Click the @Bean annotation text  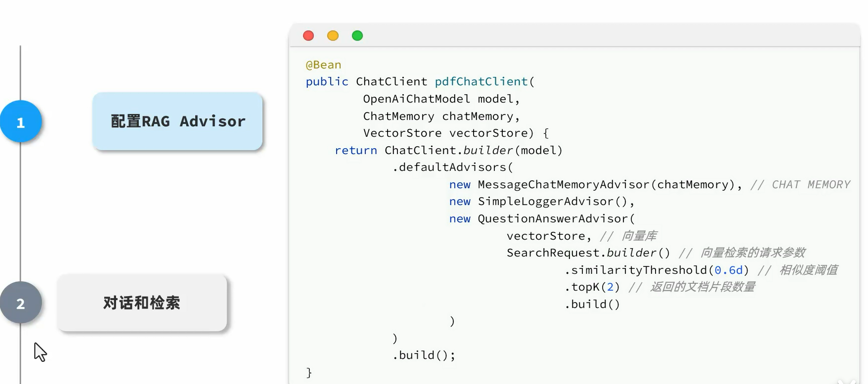tap(323, 64)
